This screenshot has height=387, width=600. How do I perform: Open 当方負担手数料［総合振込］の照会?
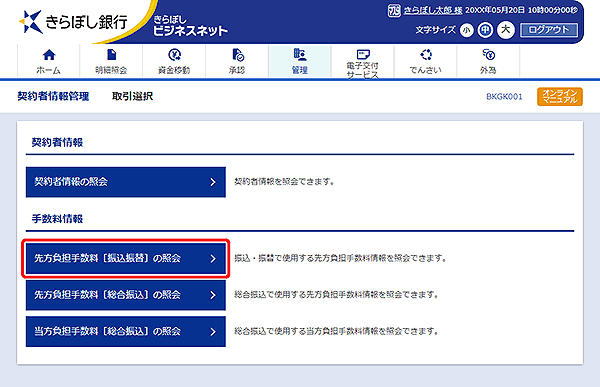(126, 331)
